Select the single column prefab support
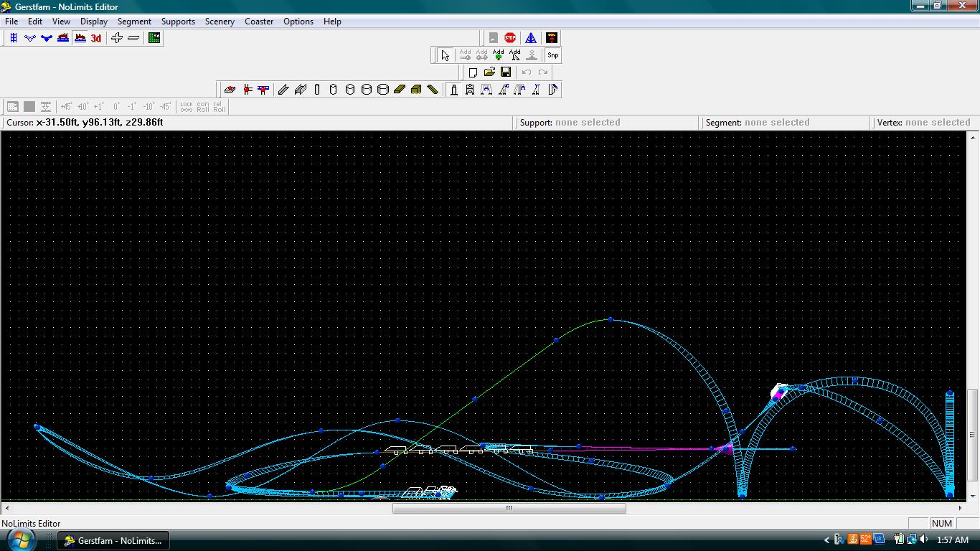This screenshot has width=980, height=551. [x=453, y=90]
